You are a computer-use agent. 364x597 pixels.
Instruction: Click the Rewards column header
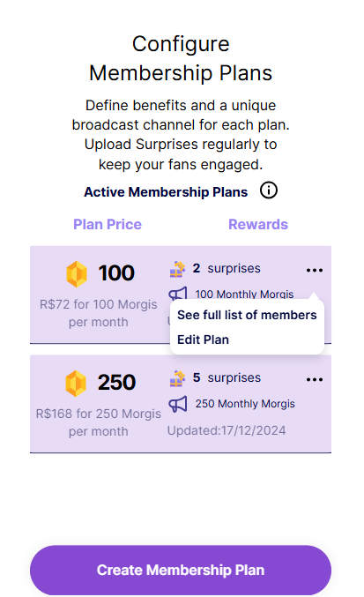pos(258,224)
